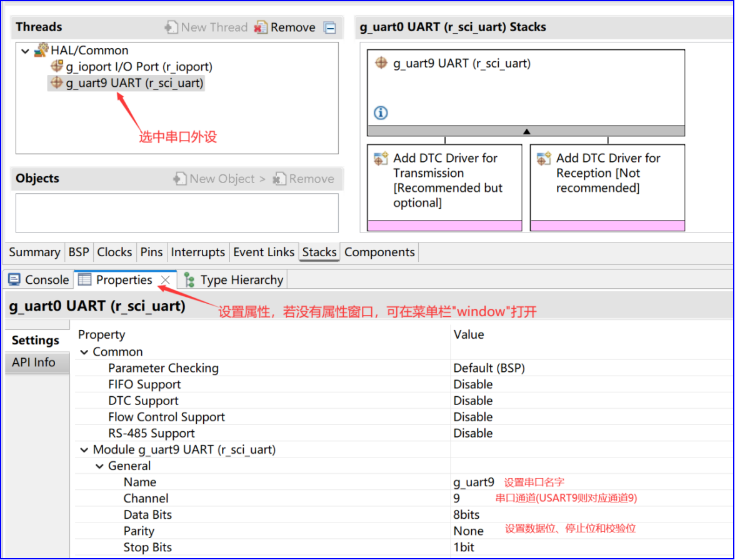This screenshot has height=560, width=735.
Task: Click Remove object icon in Objects panel
Action: click(279, 179)
